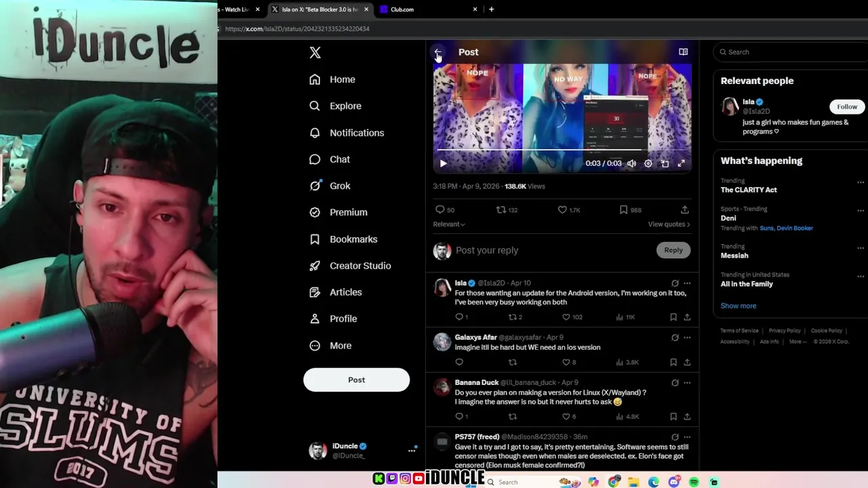
Task: Enter video fullscreen mode
Action: pyautogui.click(x=682, y=163)
